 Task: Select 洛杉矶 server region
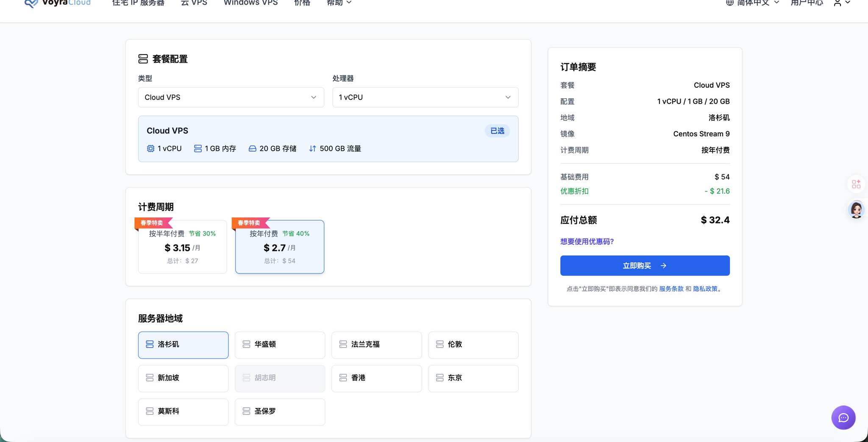[183, 345]
